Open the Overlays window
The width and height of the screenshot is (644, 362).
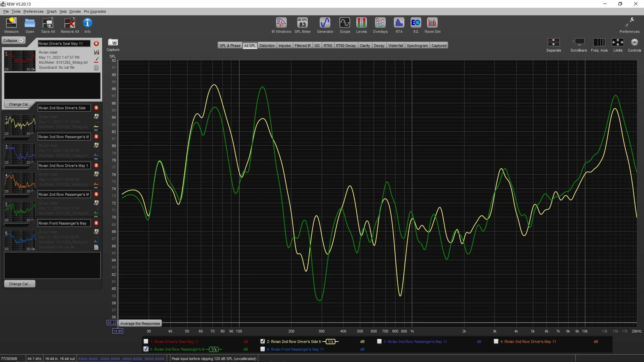[380, 25]
